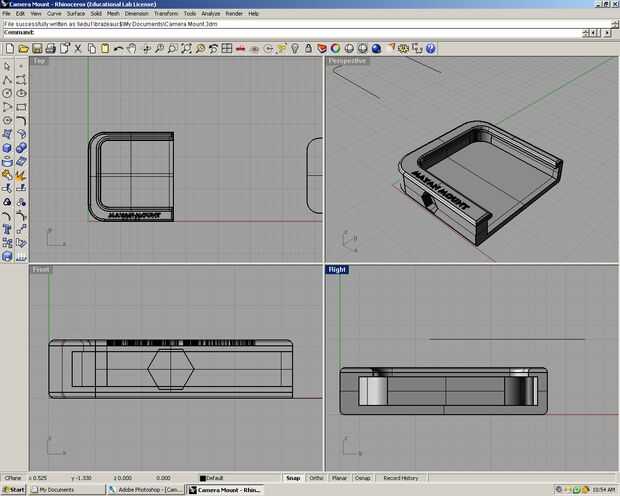Open the Windows Start button
Image resolution: width=620 pixels, height=496 pixels.
click(13, 490)
